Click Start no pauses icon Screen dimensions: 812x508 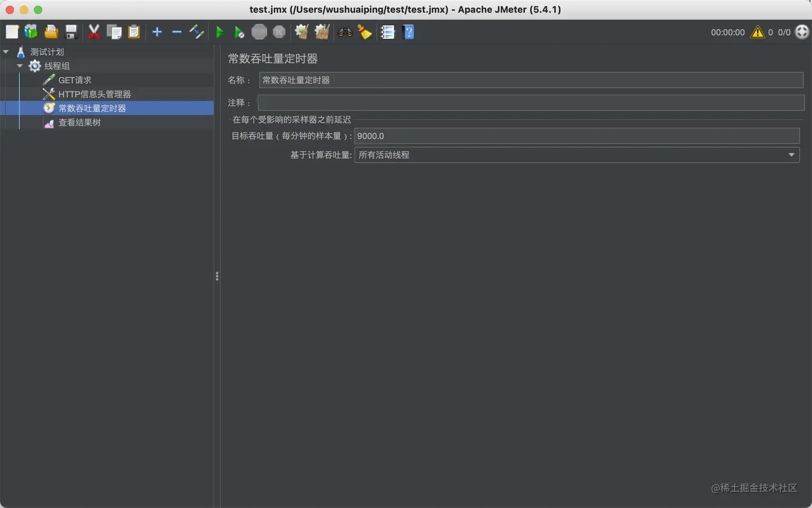click(240, 32)
